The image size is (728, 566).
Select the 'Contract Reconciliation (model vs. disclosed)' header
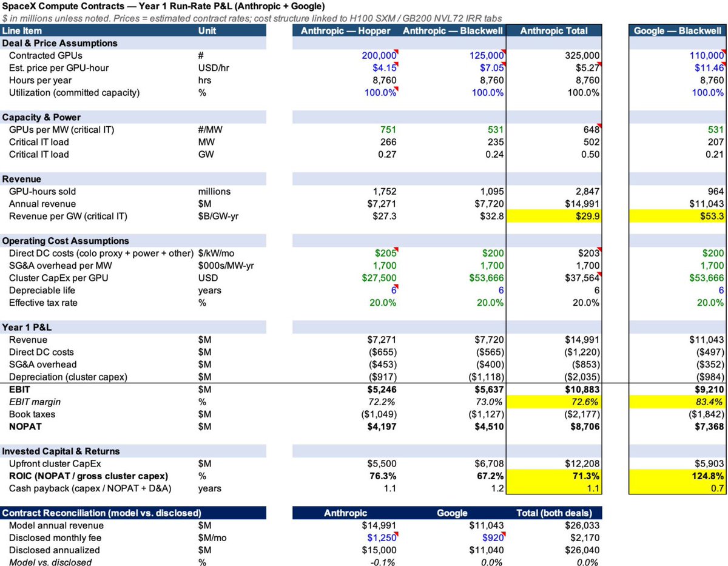(102, 513)
